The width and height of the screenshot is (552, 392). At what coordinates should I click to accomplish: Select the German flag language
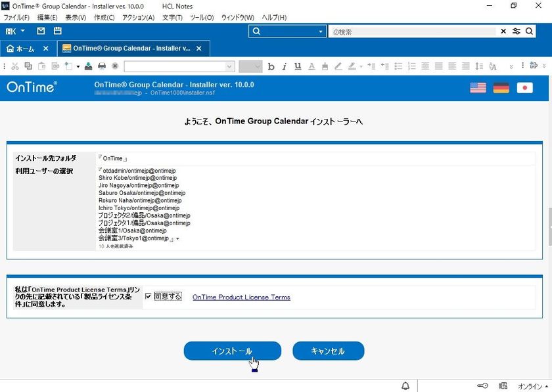pos(501,87)
